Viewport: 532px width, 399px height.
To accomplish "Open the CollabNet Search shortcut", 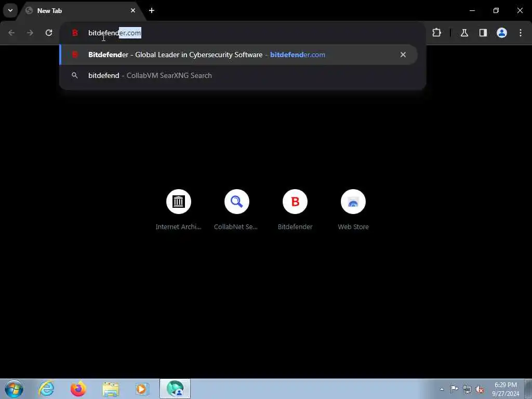I will (236, 210).
